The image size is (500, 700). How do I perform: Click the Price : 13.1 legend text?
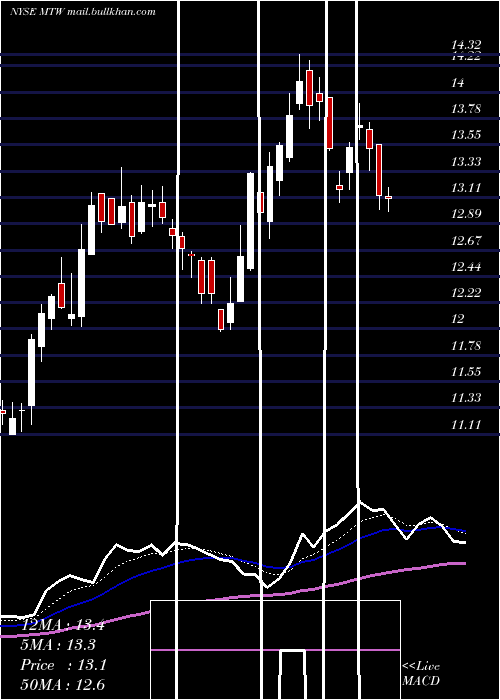[63, 665]
